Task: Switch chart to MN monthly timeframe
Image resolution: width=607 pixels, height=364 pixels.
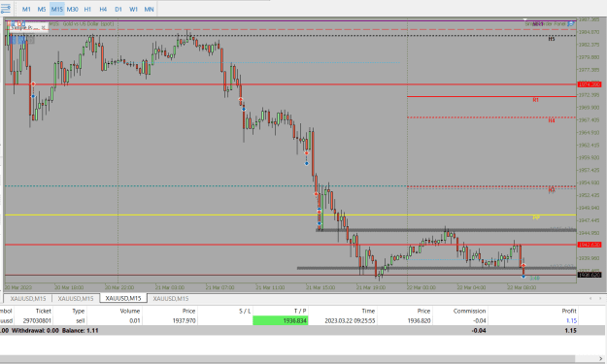Action: pyautogui.click(x=149, y=9)
